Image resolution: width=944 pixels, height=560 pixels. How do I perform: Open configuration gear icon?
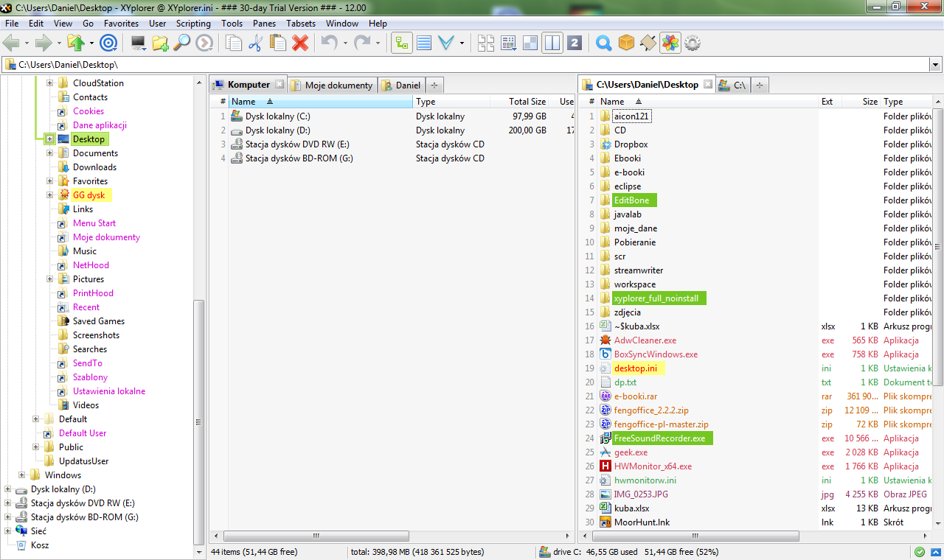pos(692,43)
